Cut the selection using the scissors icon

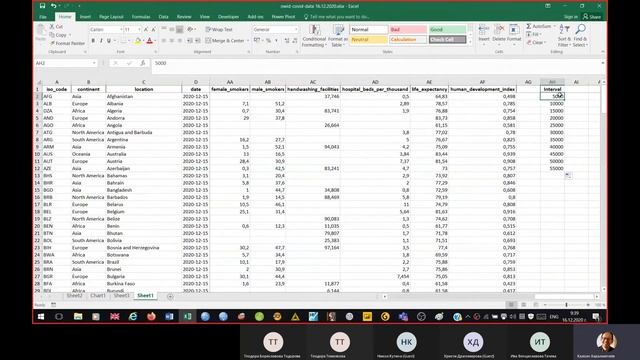(52, 27)
